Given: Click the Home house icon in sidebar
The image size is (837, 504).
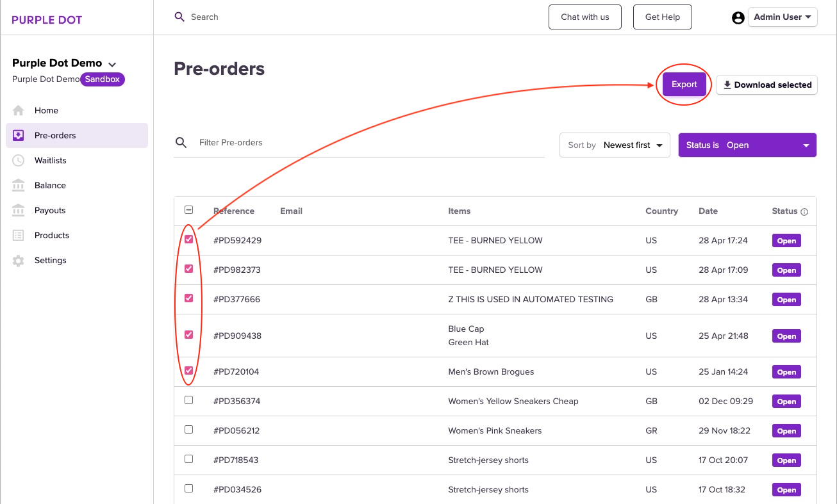Looking at the screenshot, I should pos(19,110).
